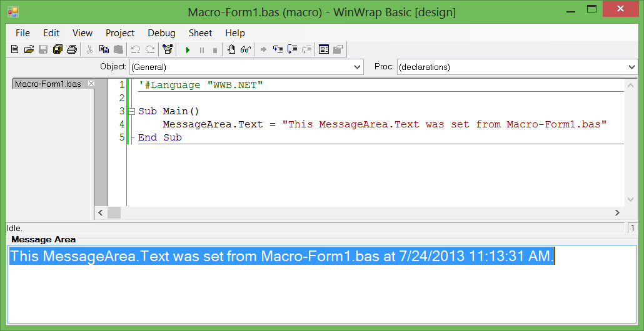Open the Edit UserDialog icon
This screenshot has height=331, width=644.
pyautogui.click(x=324, y=50)
